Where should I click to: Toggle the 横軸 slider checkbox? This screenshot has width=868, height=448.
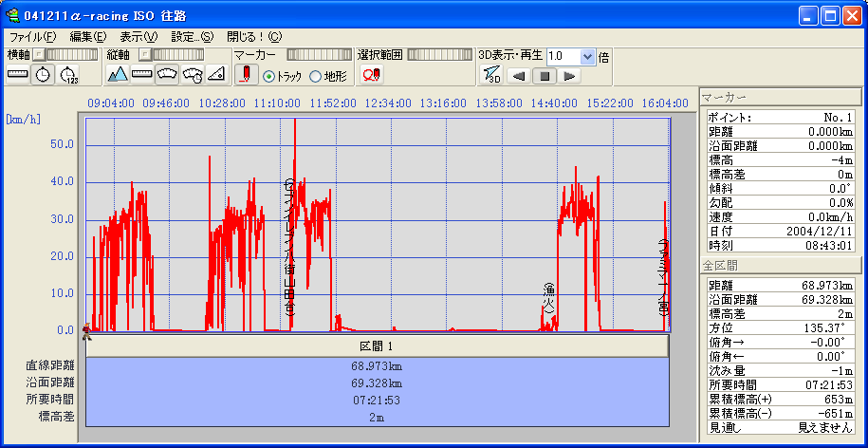point(39,56)
